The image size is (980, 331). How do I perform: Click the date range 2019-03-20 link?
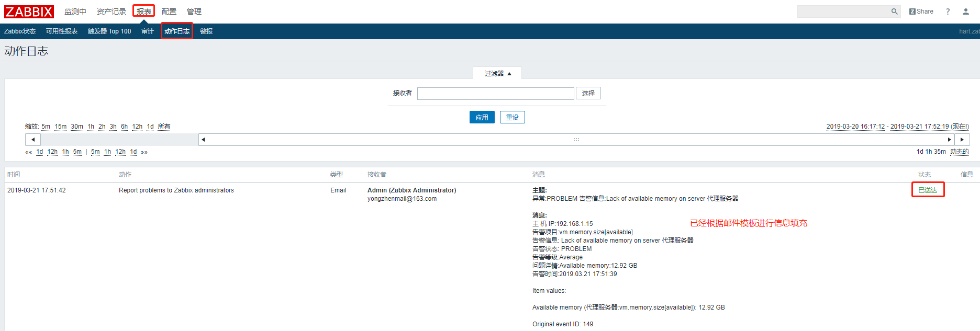[856, 127]
